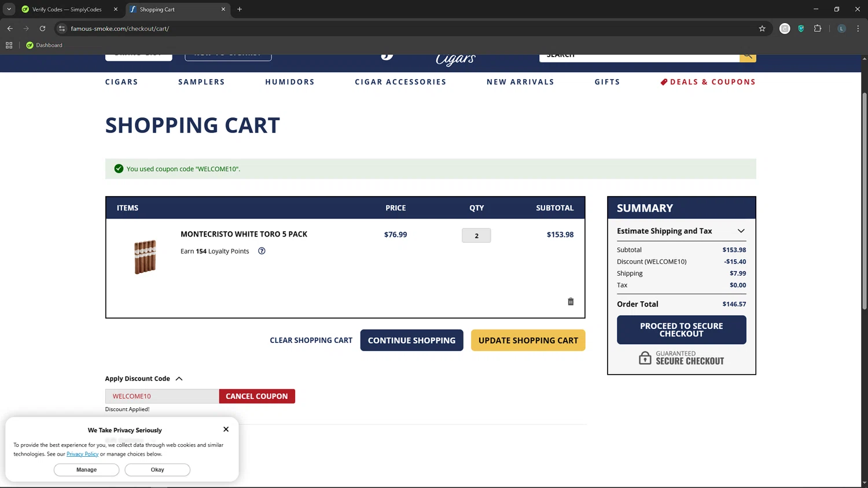Open the Gifts menu

tap(607, 82)
